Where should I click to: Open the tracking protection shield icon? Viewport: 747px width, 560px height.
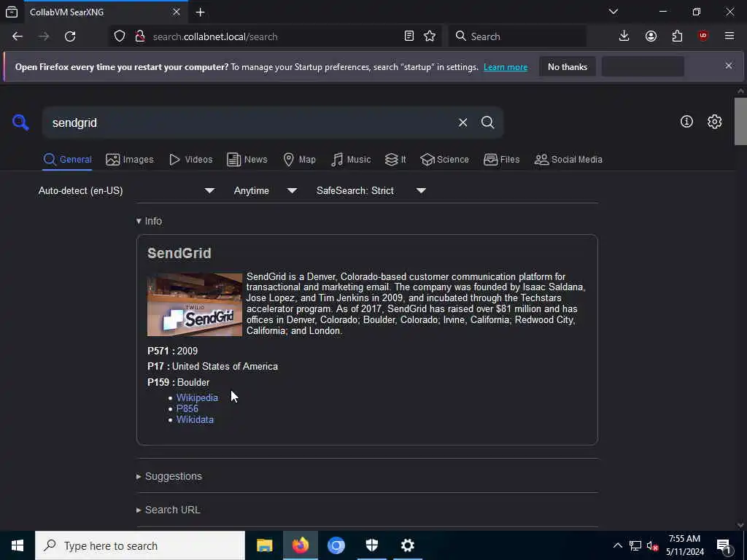tap(120, 36)
